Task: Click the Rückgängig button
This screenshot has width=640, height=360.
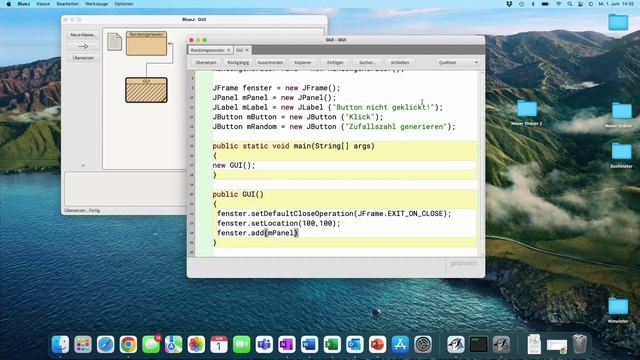Action: point(238,62)
